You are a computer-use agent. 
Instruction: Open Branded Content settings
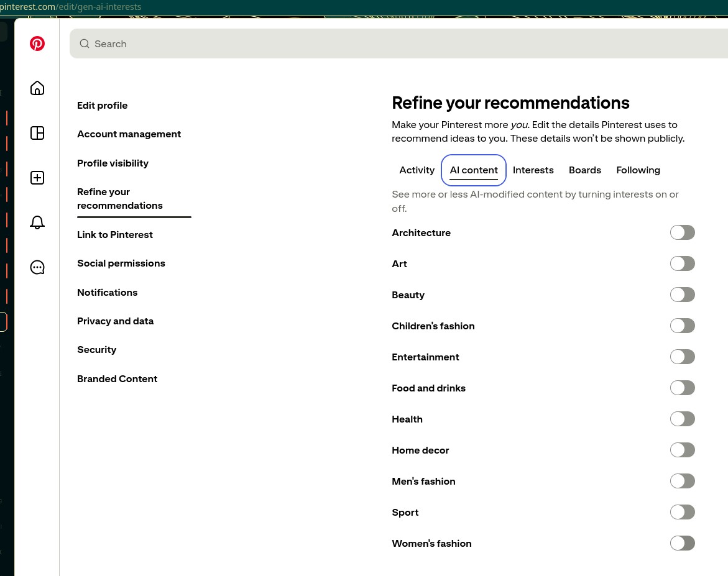click(117, 379)
